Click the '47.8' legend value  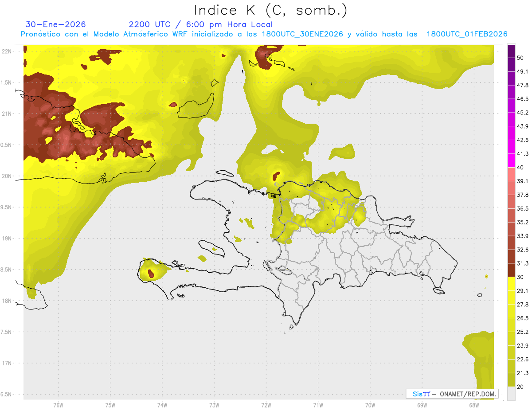pos(523,86)
